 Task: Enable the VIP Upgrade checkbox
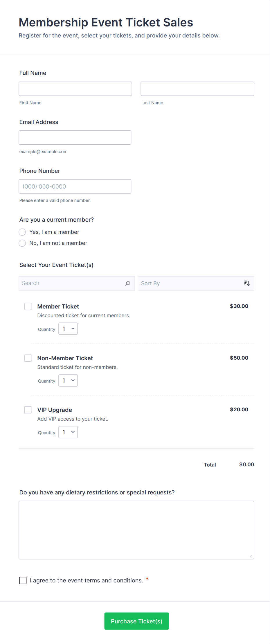point(28,410)
